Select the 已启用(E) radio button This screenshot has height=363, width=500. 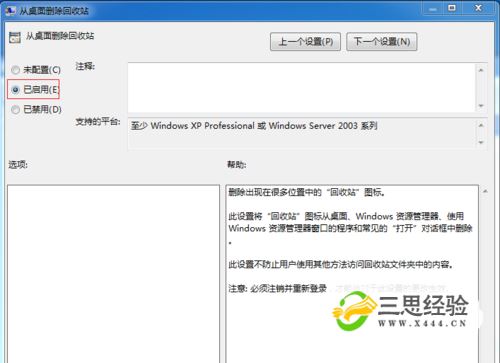click(x=15, y=89)
